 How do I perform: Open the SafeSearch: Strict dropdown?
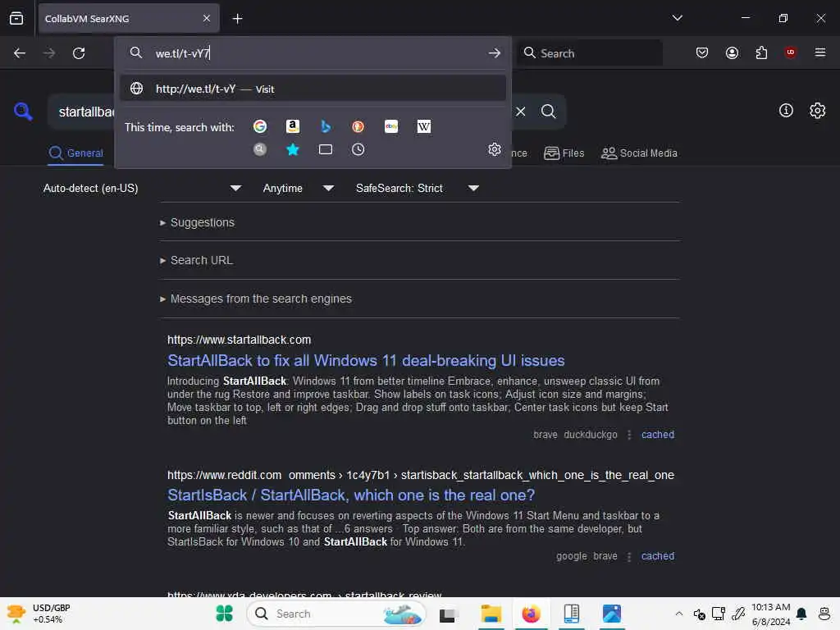coord(417,188)
